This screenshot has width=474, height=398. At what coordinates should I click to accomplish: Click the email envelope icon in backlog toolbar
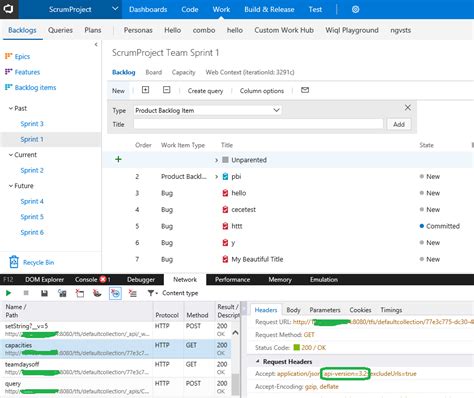pos(305,90)
